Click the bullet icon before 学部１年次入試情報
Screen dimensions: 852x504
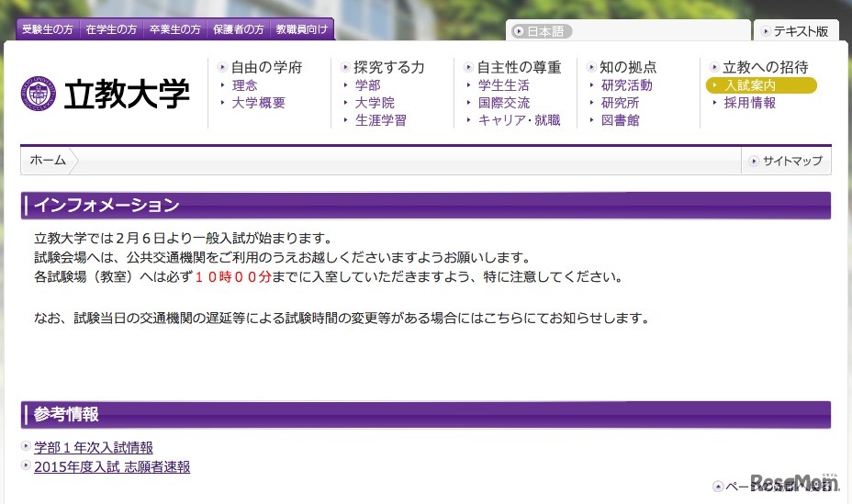click(x=26, y=446)
